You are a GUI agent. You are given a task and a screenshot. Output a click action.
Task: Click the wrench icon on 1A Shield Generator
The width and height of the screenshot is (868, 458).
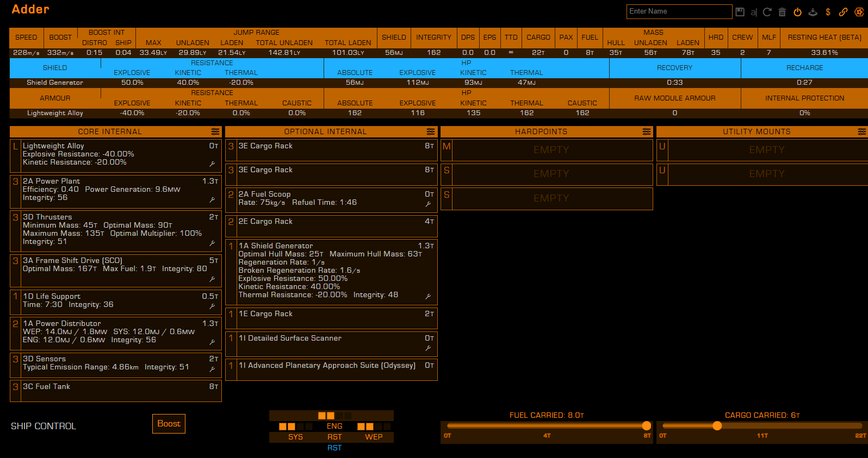tap(428, 297)
